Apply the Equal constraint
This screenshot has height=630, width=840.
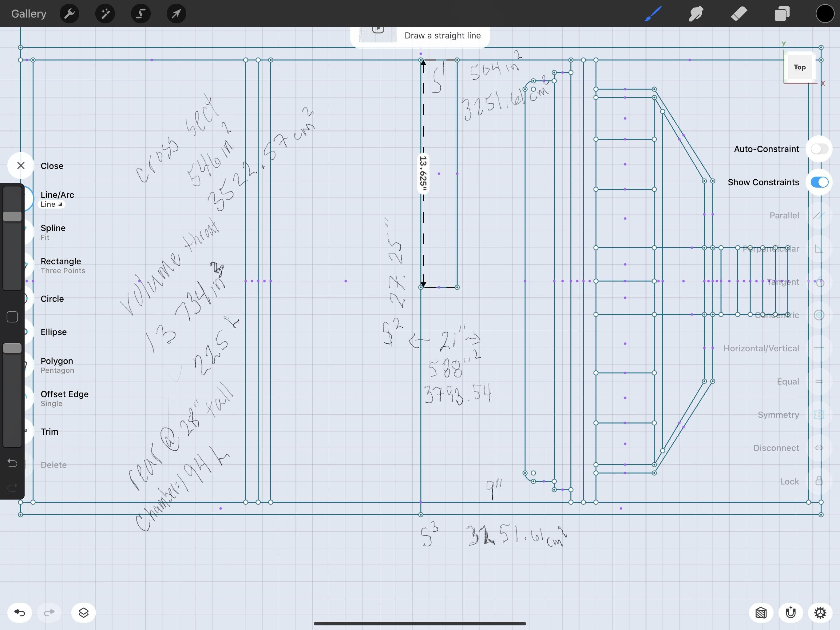819,381
